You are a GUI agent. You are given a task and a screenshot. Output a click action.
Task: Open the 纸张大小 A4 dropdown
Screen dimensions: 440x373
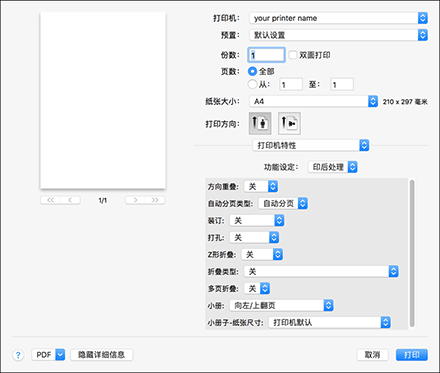pyautogui.click(x=313, y=101)
